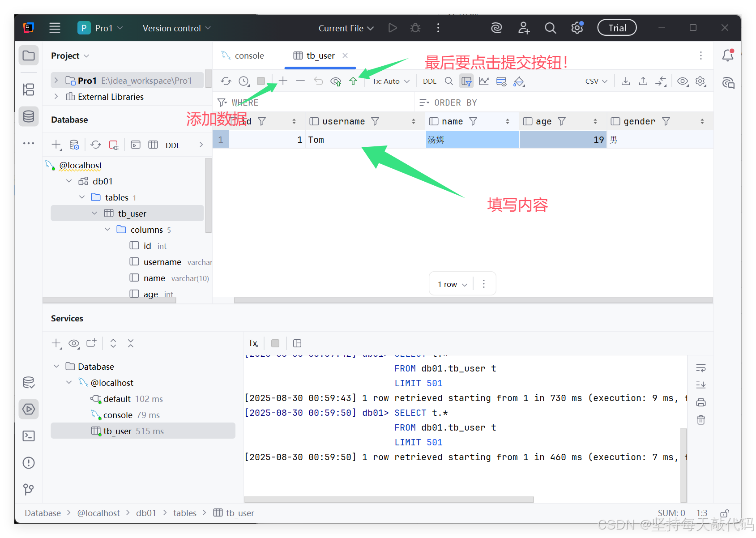Open the Pro1 project dropdown
Image resolution: width=756 pixels, height=538 pixels.
(101, 28)
